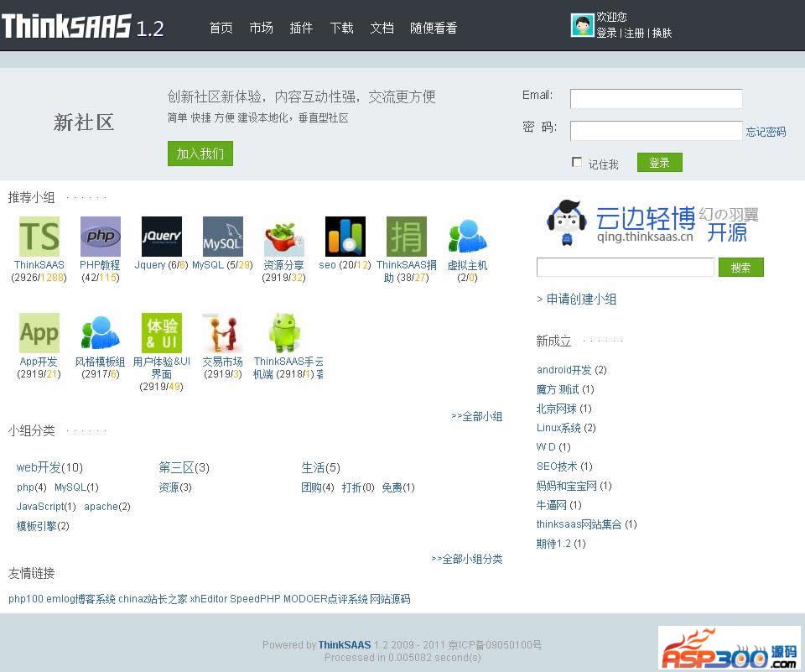The height and width of the screenshot is (672, 805).
Task: Open 下载 in top navigation
Action: (x=341, y=28)
